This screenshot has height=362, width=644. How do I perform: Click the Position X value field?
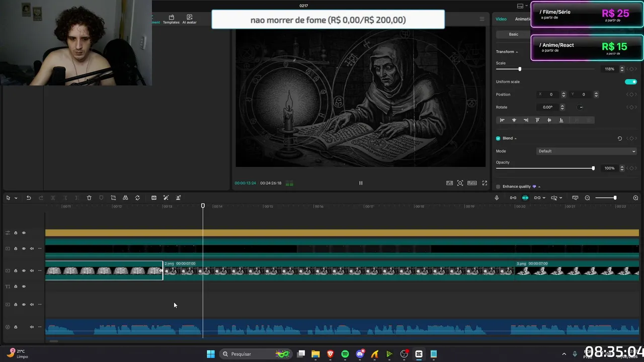551,95
